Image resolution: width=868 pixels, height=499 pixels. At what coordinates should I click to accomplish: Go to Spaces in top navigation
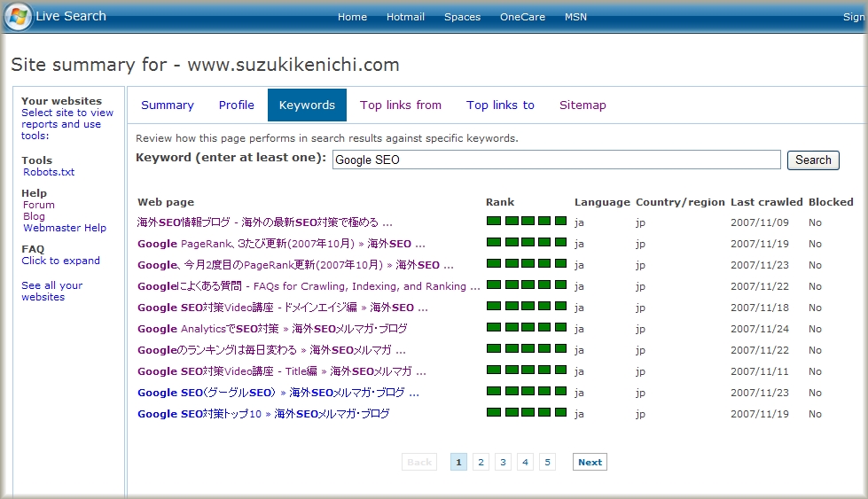tap(462, 17)
